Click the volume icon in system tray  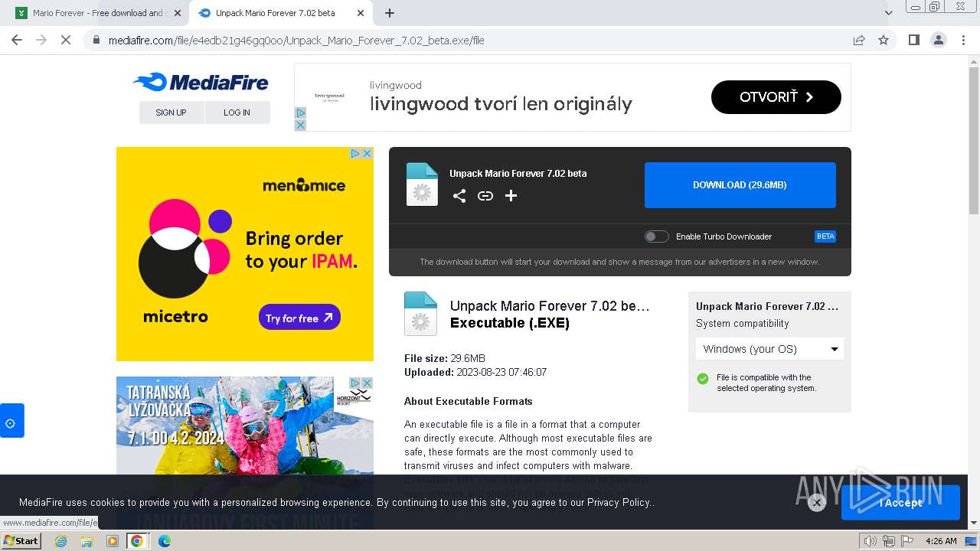[x=871, y=541]
